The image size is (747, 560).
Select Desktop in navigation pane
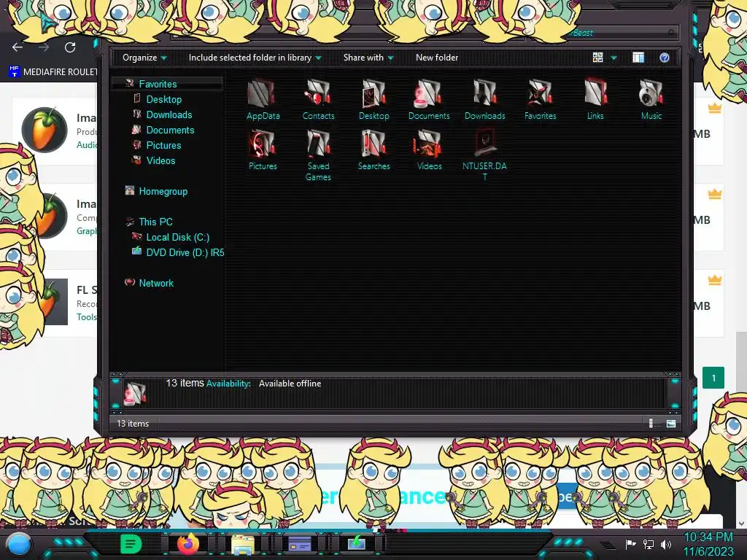tap(164, 99)
